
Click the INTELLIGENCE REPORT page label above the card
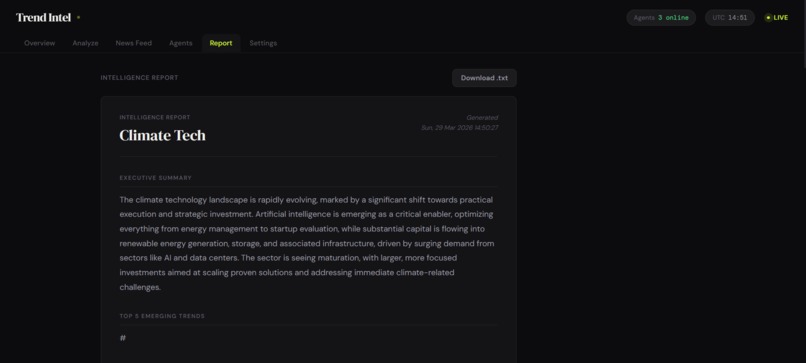pyautogui.click(x=139, y=78)
